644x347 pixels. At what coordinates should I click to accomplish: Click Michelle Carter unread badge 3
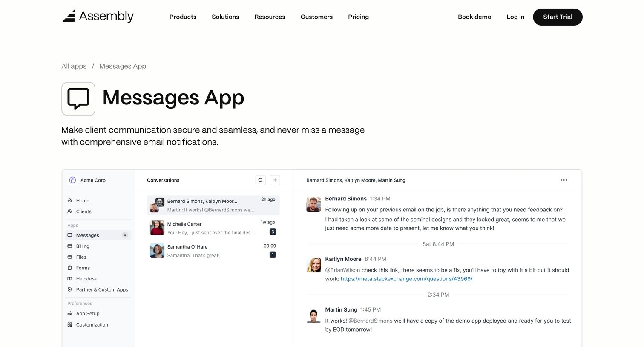(x=273, y=232)
